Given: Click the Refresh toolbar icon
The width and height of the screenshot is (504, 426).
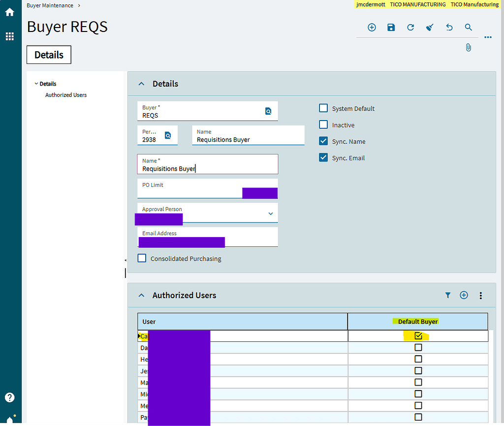Looking at the screenshot, I should point(410,28).
